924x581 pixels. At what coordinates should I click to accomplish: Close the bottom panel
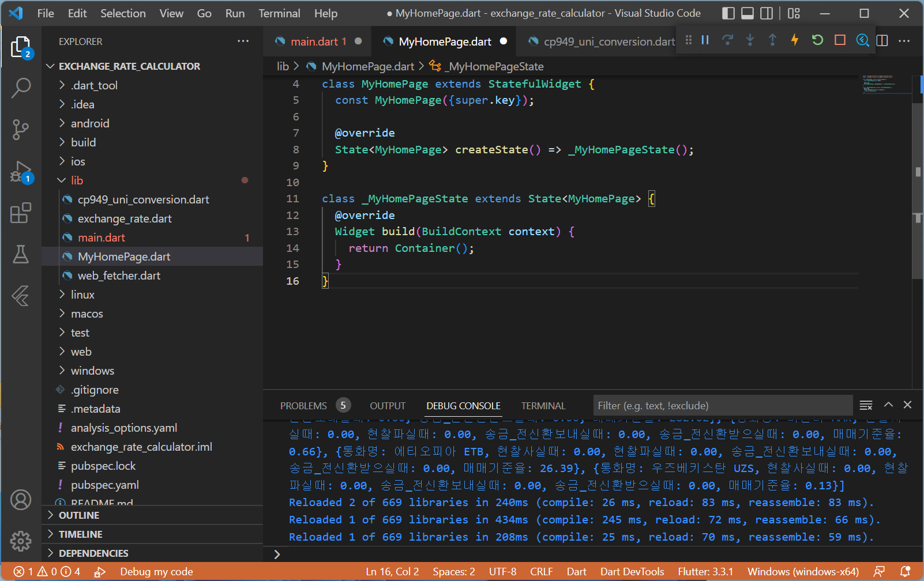pos(907,405)
